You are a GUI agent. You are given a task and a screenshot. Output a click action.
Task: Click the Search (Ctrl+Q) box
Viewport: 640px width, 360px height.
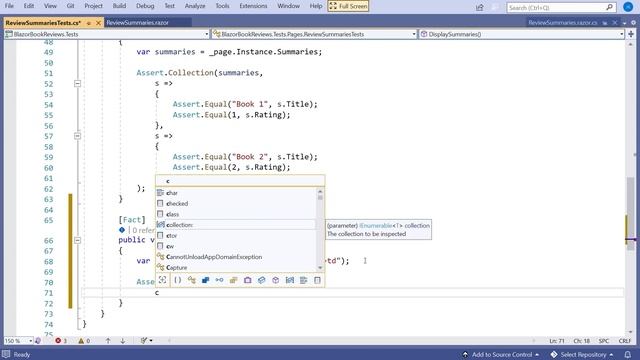(561, 7)
